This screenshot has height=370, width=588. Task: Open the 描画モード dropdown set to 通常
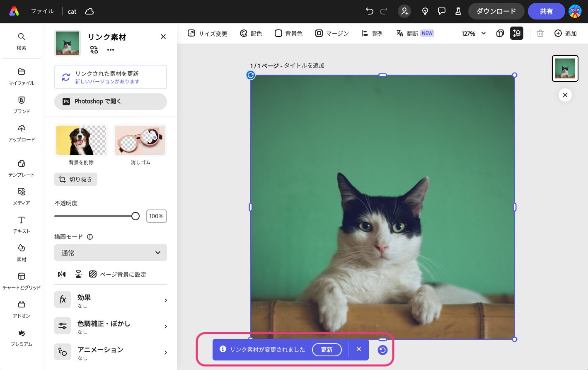tap(110, 253)
